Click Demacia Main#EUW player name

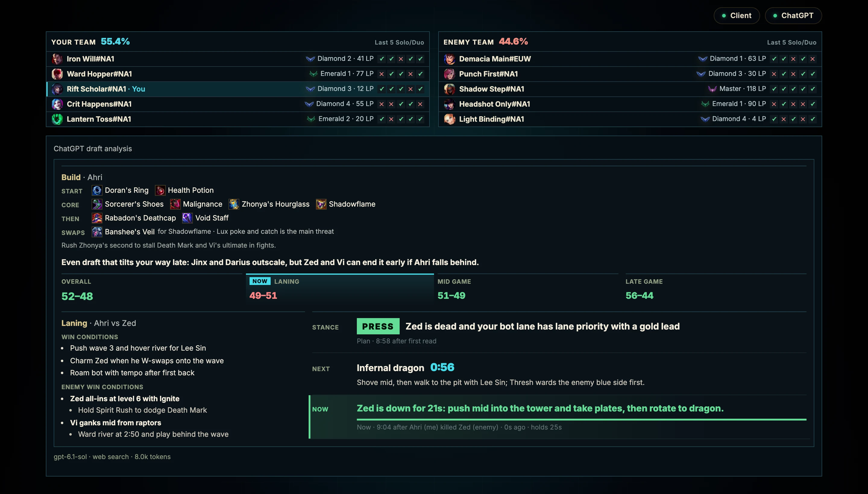tap(495, 59)
